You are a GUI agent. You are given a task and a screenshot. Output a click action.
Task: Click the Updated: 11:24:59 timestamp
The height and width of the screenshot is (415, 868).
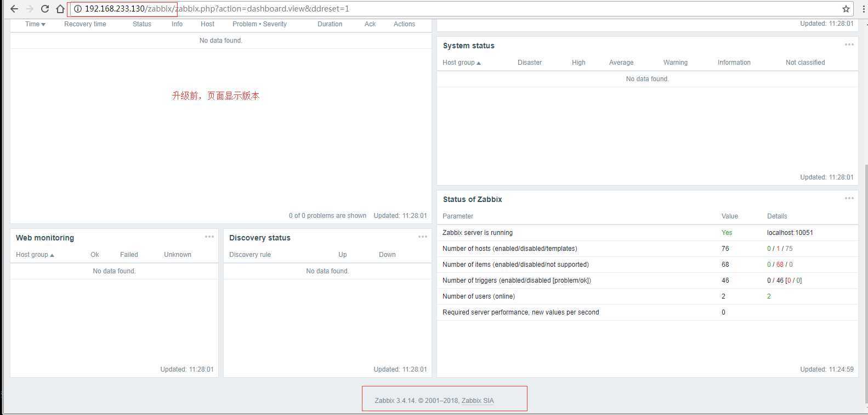[x=827, y=369]
